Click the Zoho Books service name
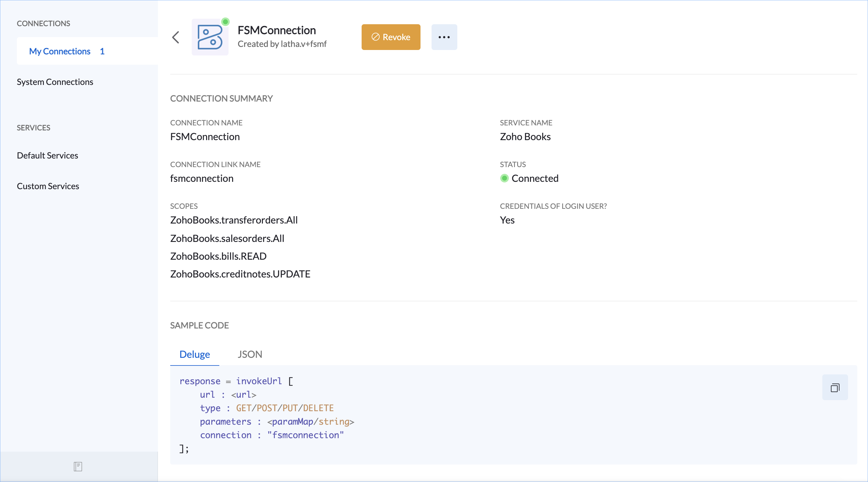 pyautogui.click(x=525, y=136)
